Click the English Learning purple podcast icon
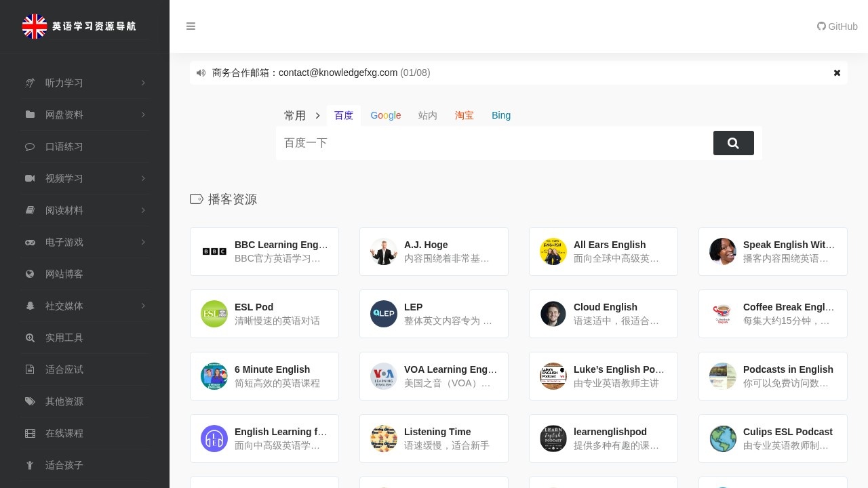868x488 pixels. coord(214,439)
